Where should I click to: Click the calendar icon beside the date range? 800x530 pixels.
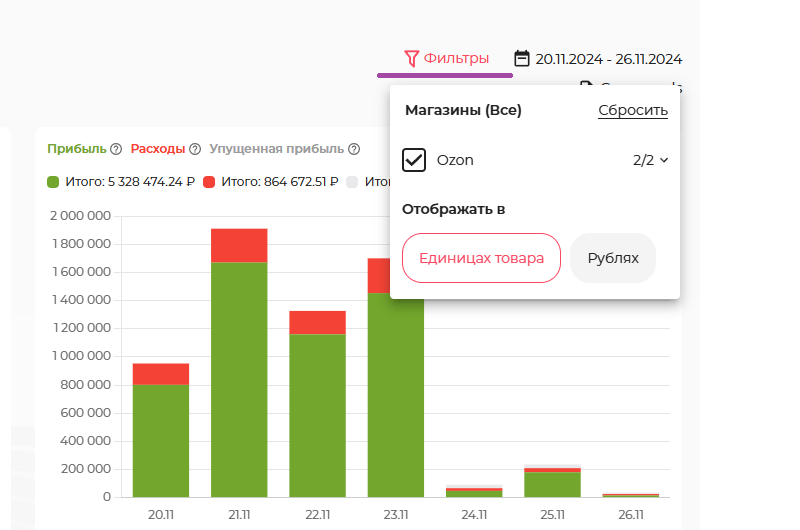522,58
